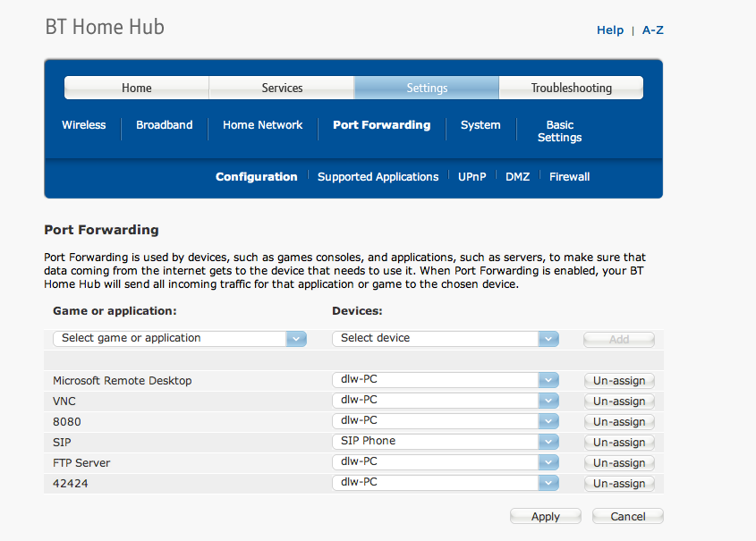Image resolution: width=756 pixels, height=541 pixels.
Task: Open the DMZ sub-tab
Action: point(518,177)
